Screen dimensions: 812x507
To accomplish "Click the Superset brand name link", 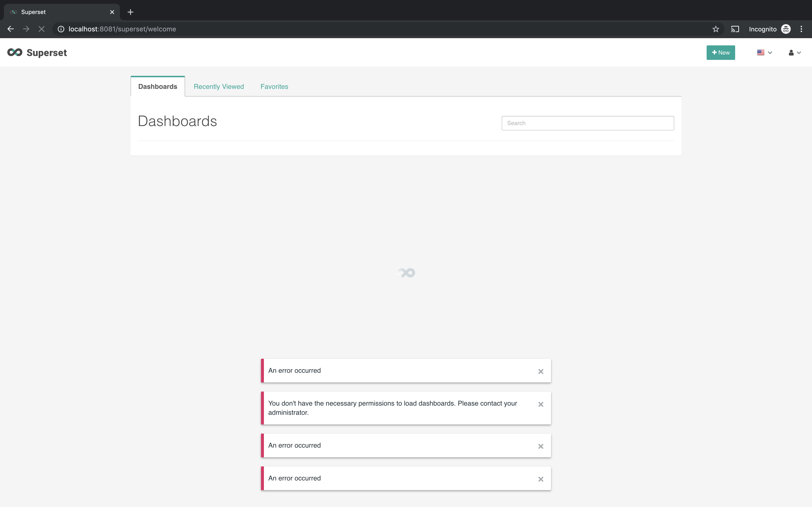I will (47, 53).
